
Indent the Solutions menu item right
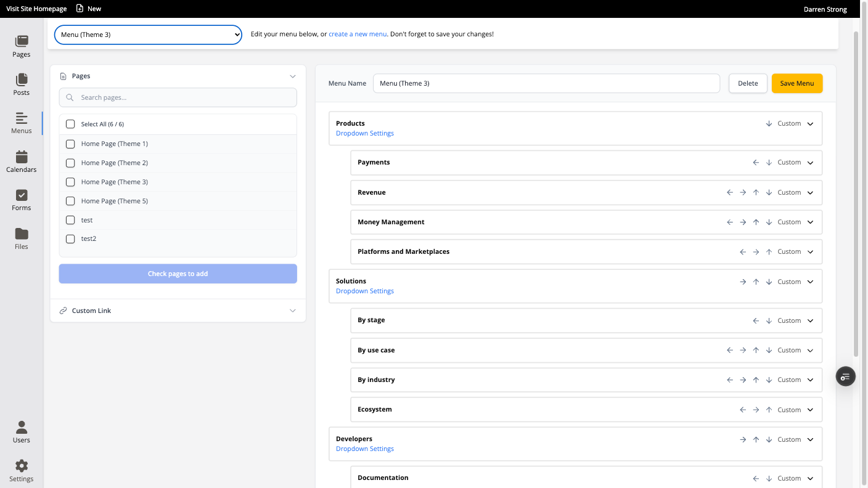743,282
